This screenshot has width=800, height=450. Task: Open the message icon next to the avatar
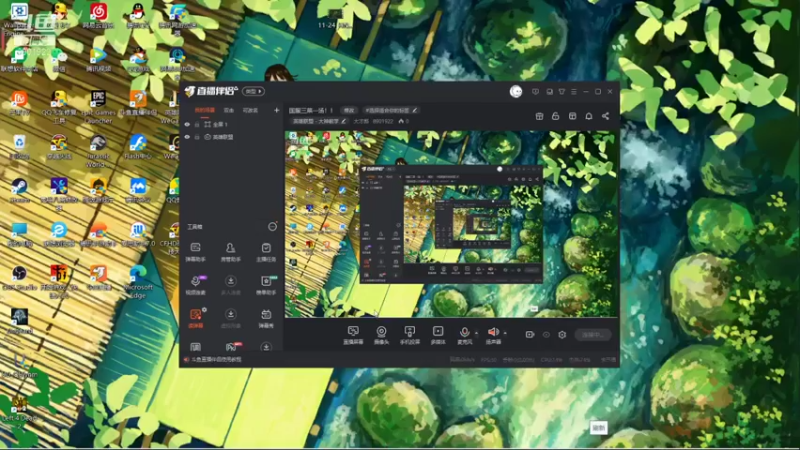(535, 92)
